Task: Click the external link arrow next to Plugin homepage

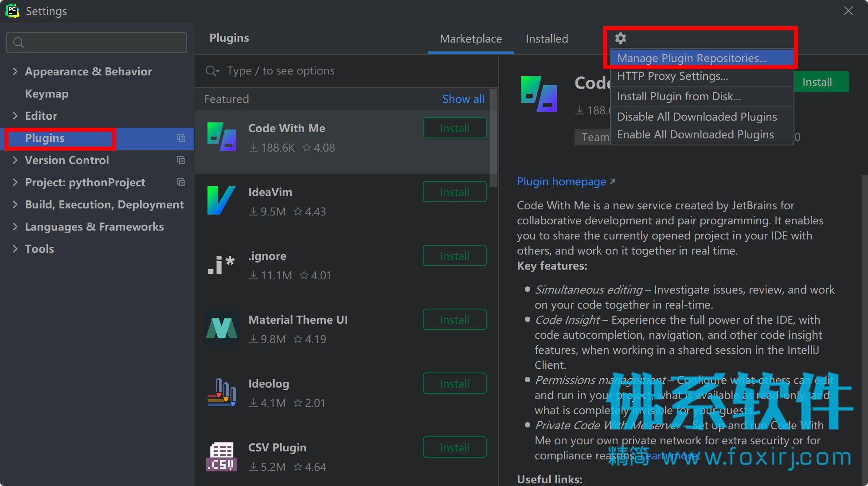Action: pyautogui.click(x=613, y=182)
